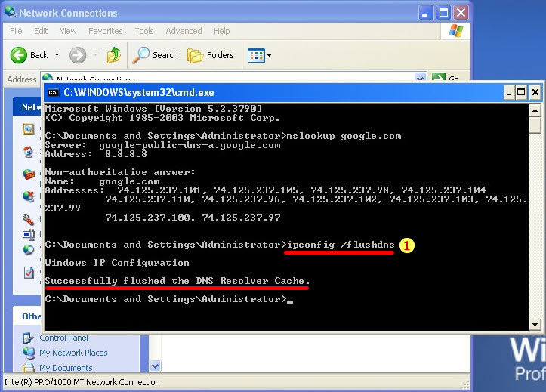Click the rename connection monitor icon
This screenshot has width=546, height=392.
coord(29,235)
